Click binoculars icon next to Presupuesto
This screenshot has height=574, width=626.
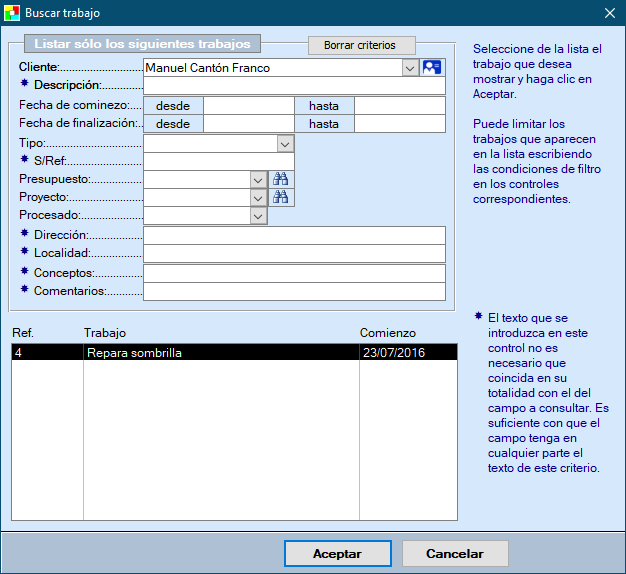pos(281,179)
